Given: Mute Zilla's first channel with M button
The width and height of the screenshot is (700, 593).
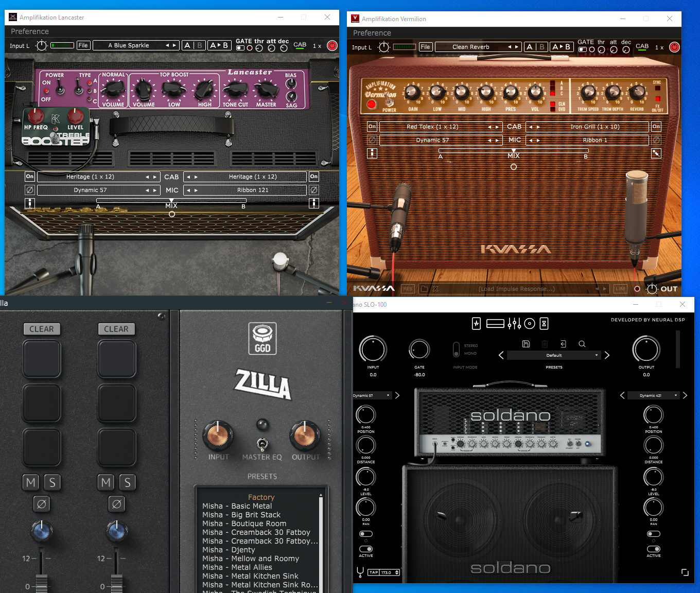Looking at the screenshot, I should [31, 482].
